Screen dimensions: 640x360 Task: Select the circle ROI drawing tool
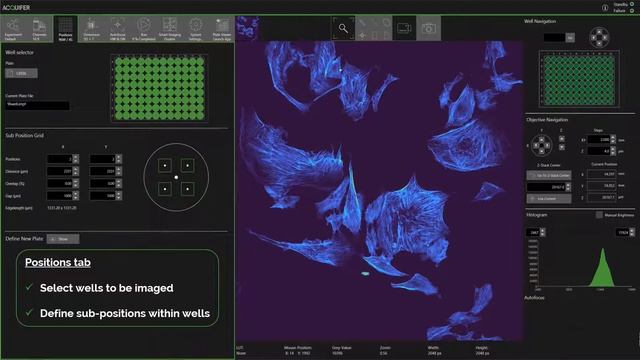[x=387, y=22]
